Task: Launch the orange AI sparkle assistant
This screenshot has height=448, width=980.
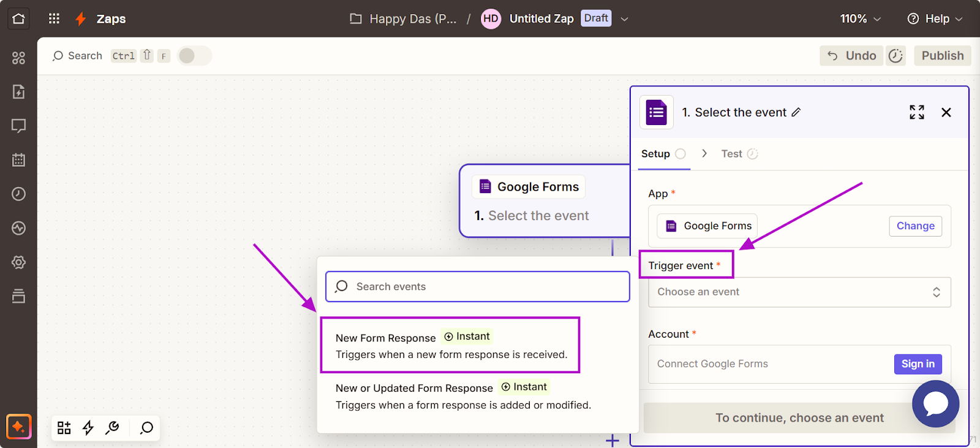Action: pos(18,427)
